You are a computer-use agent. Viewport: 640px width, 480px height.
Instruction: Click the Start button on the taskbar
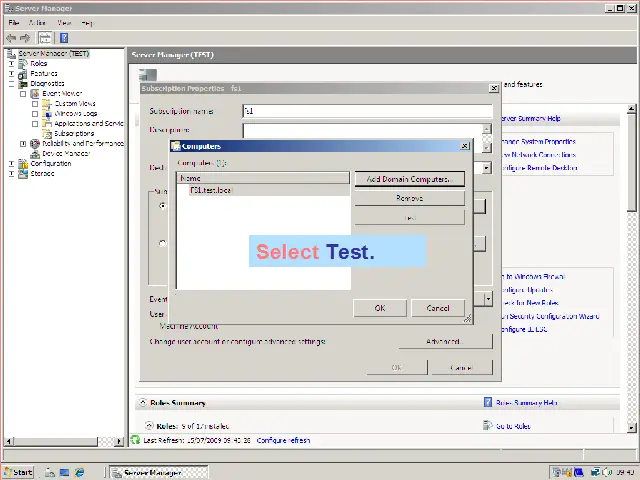(18, 472)
